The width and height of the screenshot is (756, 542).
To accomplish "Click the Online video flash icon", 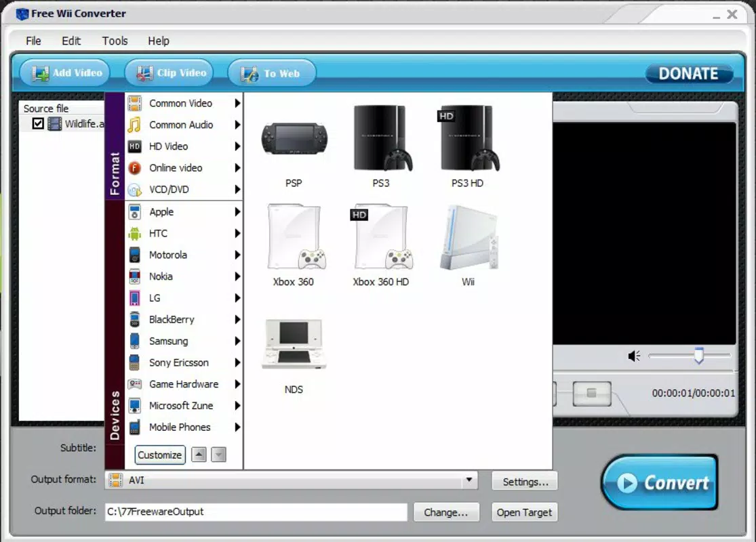I will [x=134, y=167].
